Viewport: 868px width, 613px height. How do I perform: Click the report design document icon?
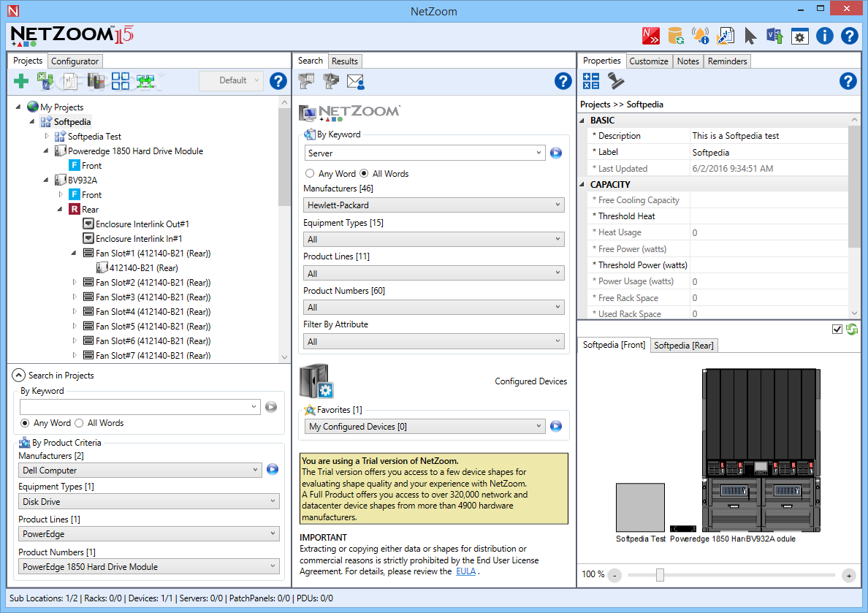pyautogui.click(x=726, y=36)
